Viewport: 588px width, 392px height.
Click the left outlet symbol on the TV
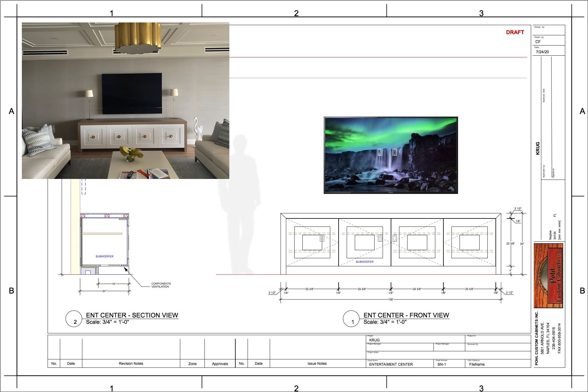380,152
